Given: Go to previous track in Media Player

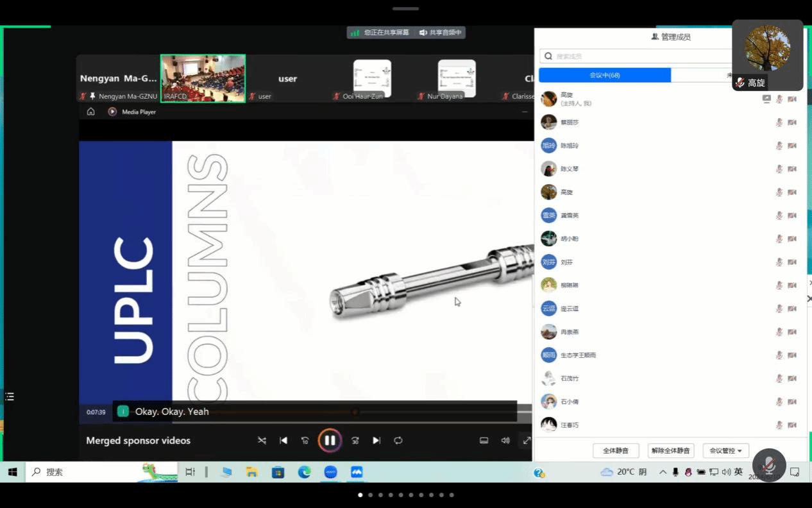Looking at the screenshot, I should click(283, 441).
